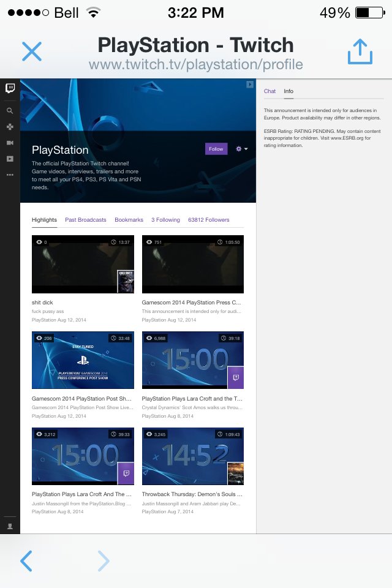
Task: Select the Past Broadcasts tab
Action: [x=86, y=220]
